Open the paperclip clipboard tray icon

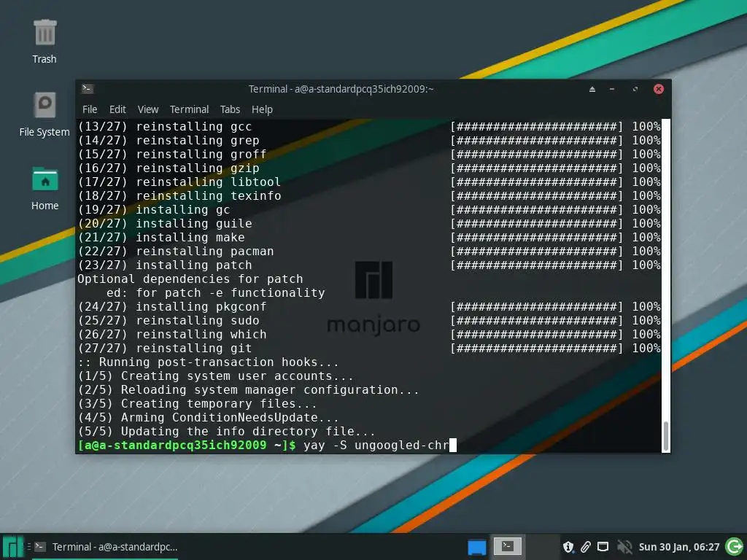pyautogui.click(x=586, y=547)
